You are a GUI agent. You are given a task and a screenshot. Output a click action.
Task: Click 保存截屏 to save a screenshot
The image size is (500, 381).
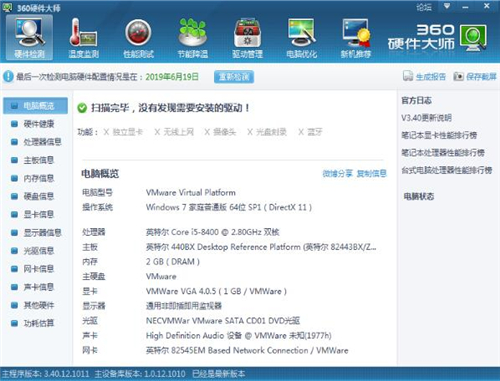coord(475,77)
